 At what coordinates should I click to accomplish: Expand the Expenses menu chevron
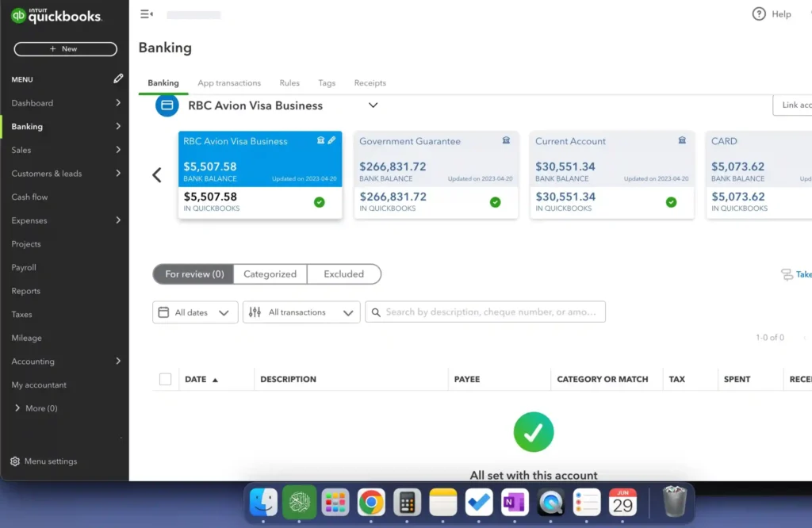(x=118, y=220)
